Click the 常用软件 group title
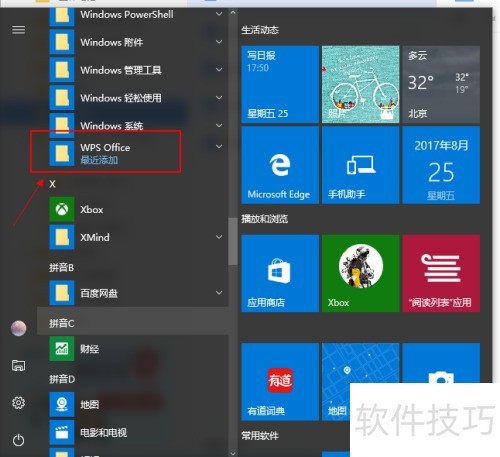Viewport: 500px width, 457px height. (x=260, y=435)
